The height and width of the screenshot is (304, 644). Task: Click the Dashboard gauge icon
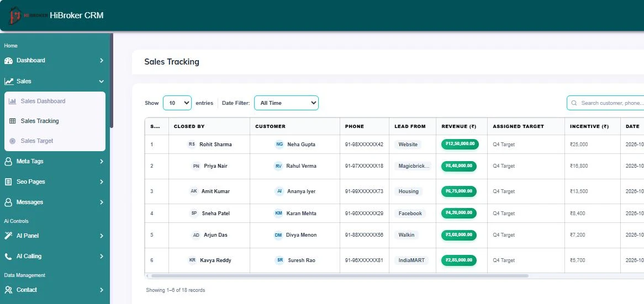[x=8, y=61]
